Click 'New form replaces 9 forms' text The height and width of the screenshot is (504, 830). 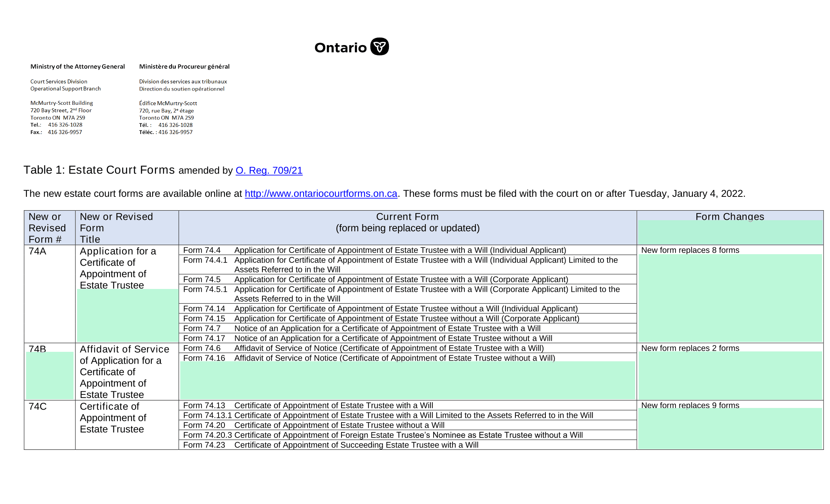click(690, 405)
